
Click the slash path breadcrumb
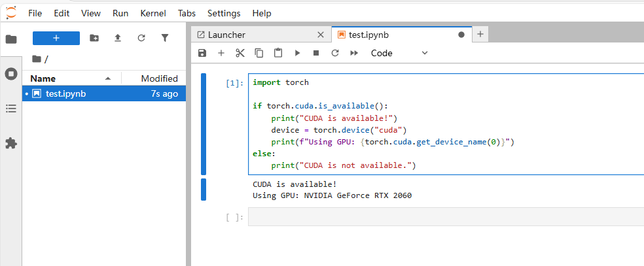(x=46, y=59)
